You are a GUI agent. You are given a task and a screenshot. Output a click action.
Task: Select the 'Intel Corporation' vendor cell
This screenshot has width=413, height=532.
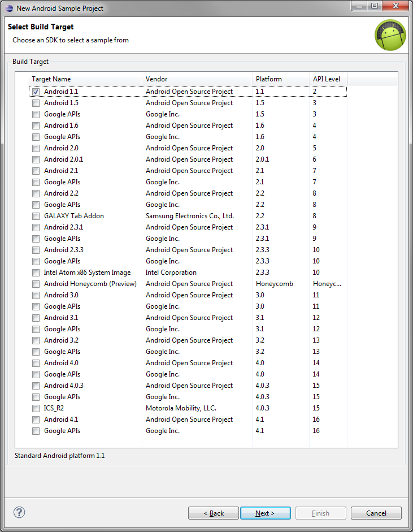click(x=171, y=273)
